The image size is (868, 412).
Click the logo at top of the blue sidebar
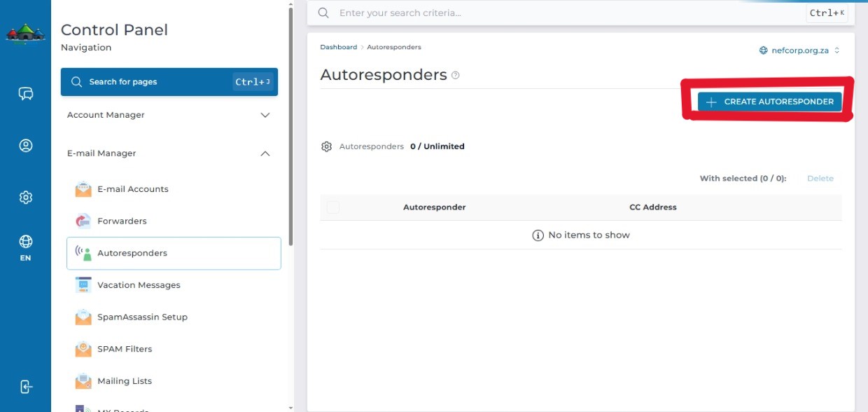point(26,33)
